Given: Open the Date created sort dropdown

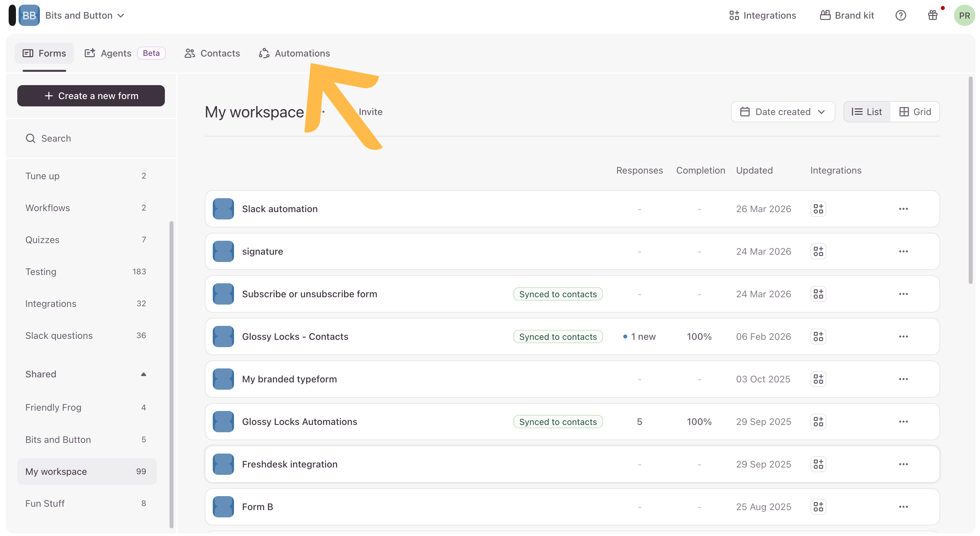Looking at the screenshot, I should pyautogui.click(x=783, y=112).
